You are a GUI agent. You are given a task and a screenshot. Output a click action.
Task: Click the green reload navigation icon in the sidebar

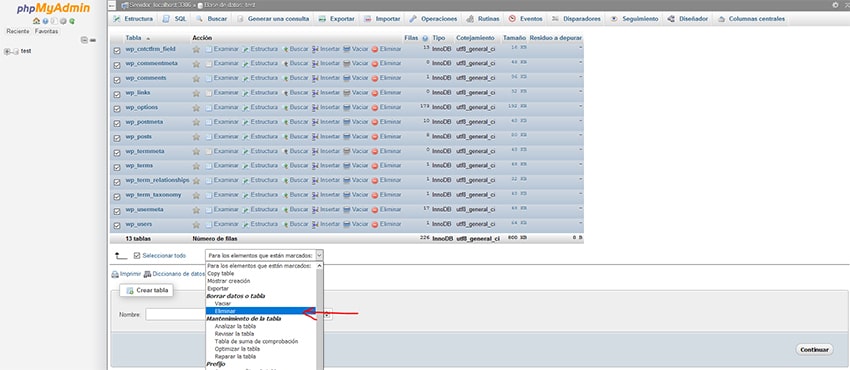pyautogui.click(x=72, y=21)
